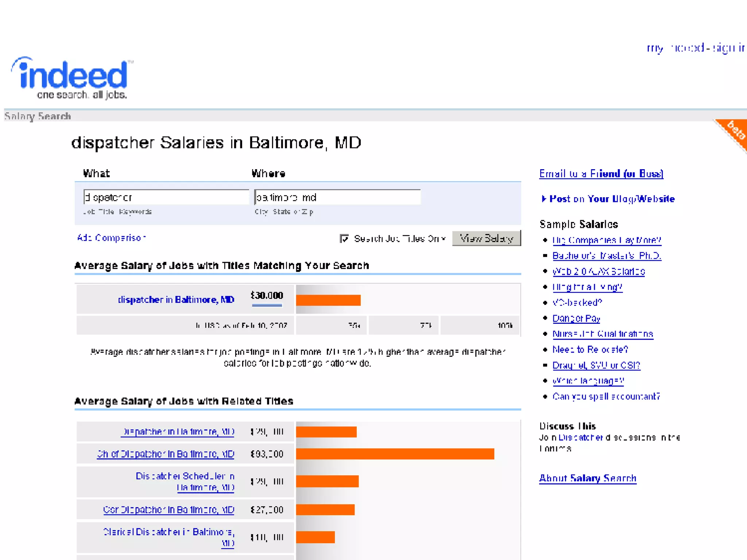Open Clerical Dispatcher in Baltimore link
Image resolution: width=747 pixels, height=560 pixels.
tap(169, 532)
